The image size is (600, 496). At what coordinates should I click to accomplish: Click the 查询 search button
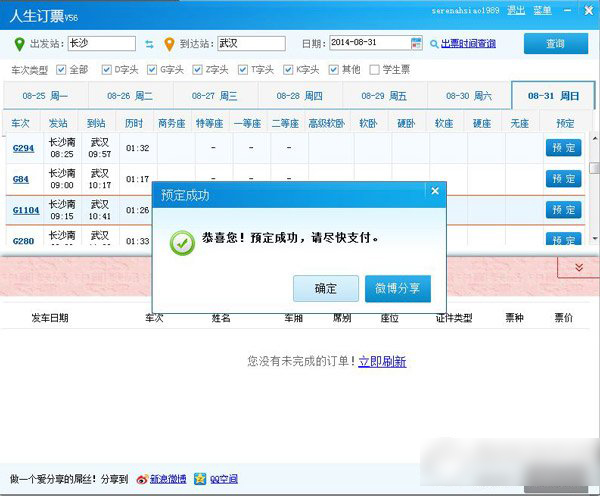[x=556, y=44]
